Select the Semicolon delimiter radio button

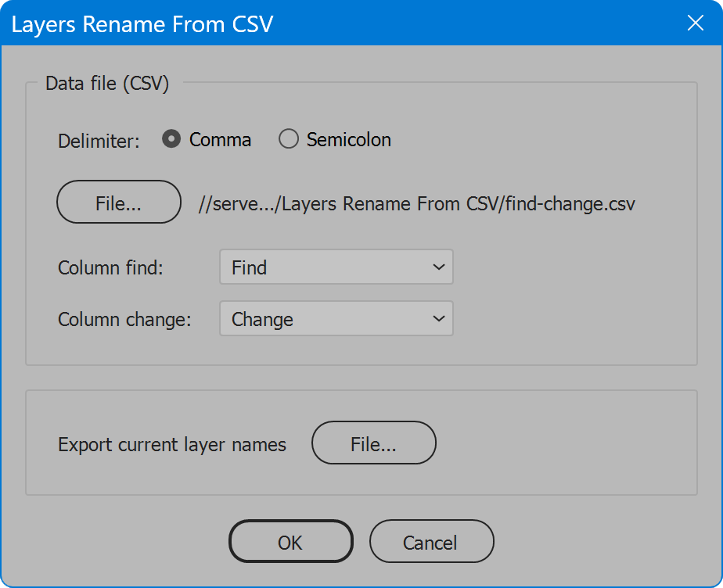(x=289, y=138)
